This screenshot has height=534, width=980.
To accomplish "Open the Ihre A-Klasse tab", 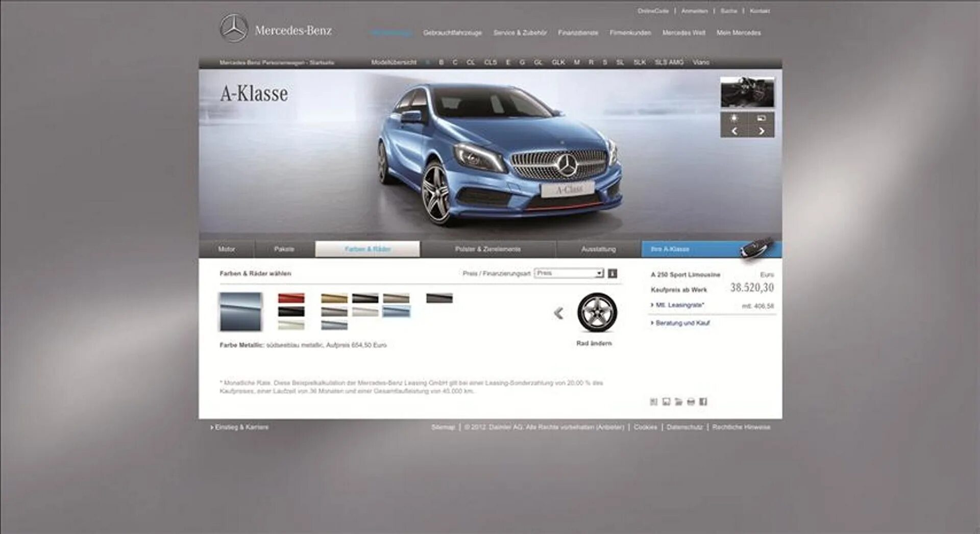I will tap(711, 249).
